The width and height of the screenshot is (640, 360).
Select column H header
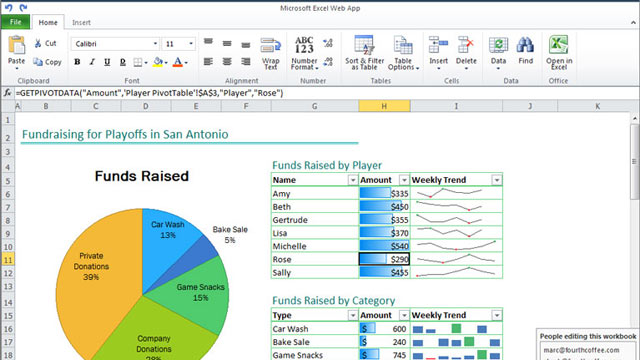(384, 106)
